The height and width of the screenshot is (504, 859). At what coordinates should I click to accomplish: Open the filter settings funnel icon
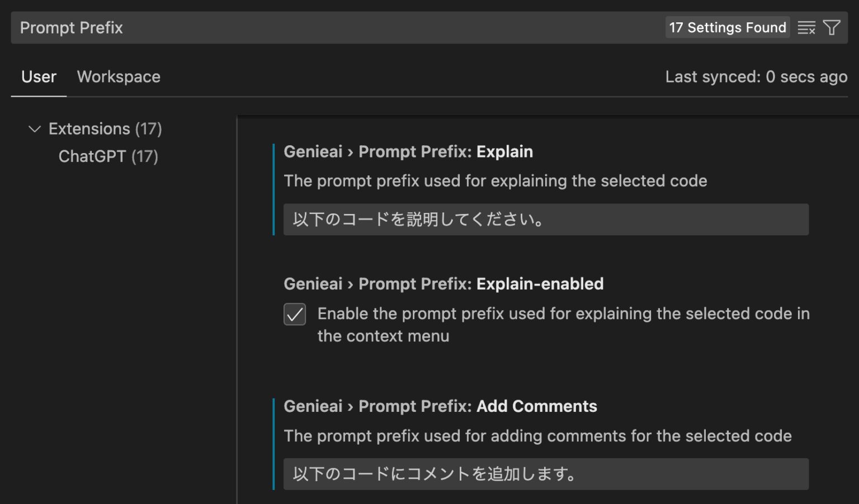832,27
